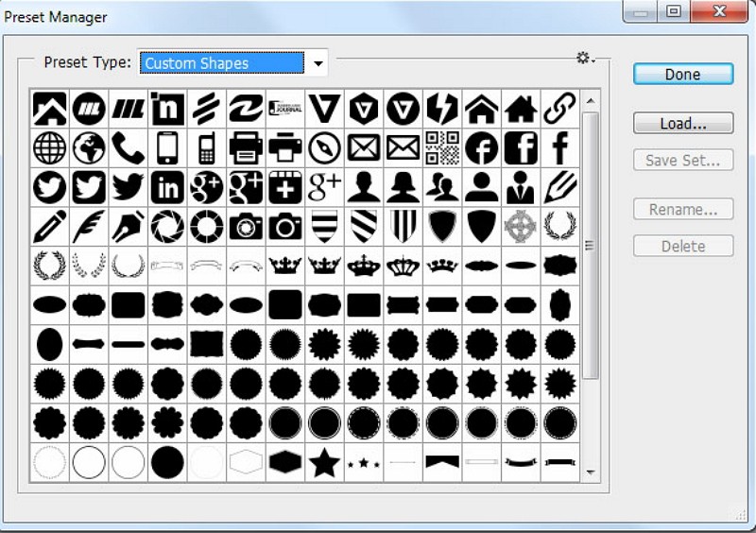Select the plain Google plus g+ shape
Image resolution: width=756 pixels, height=533 pixels.
(324, 187)
